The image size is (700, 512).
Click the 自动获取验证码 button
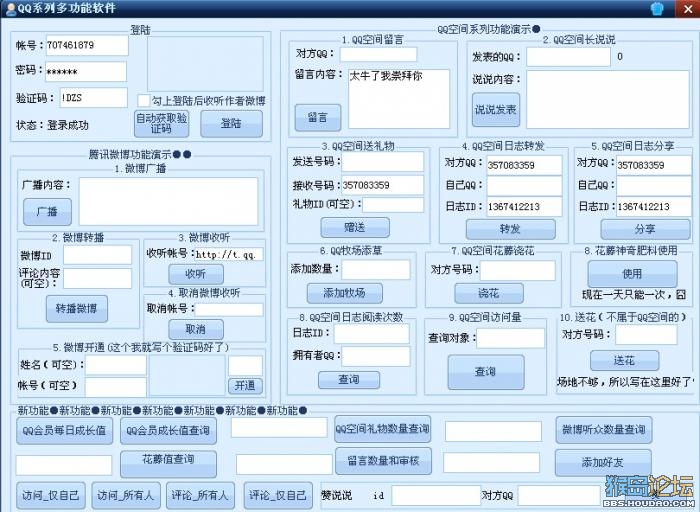162,124
